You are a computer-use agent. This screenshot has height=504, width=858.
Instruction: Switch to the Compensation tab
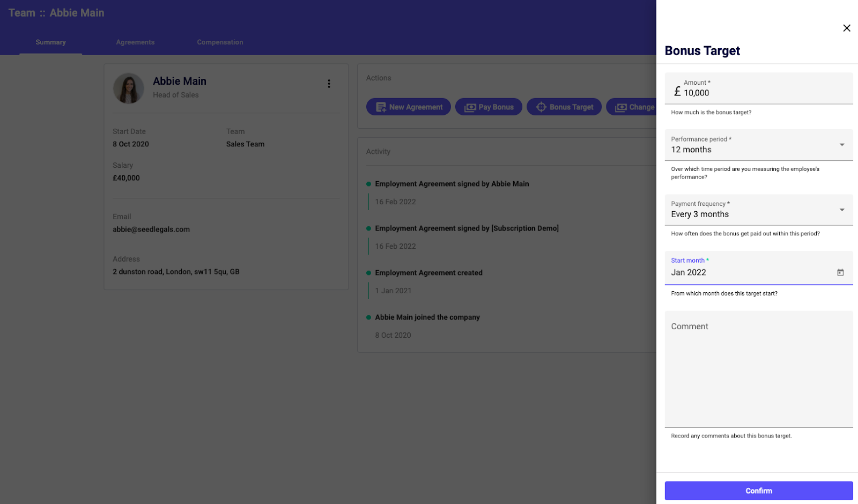[x=220, y=42]
